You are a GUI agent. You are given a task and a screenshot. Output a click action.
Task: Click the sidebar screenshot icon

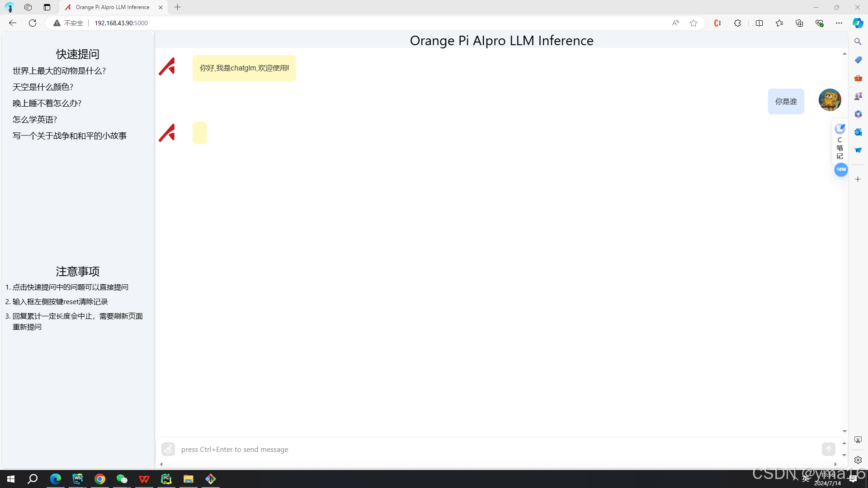click(858, 440)
